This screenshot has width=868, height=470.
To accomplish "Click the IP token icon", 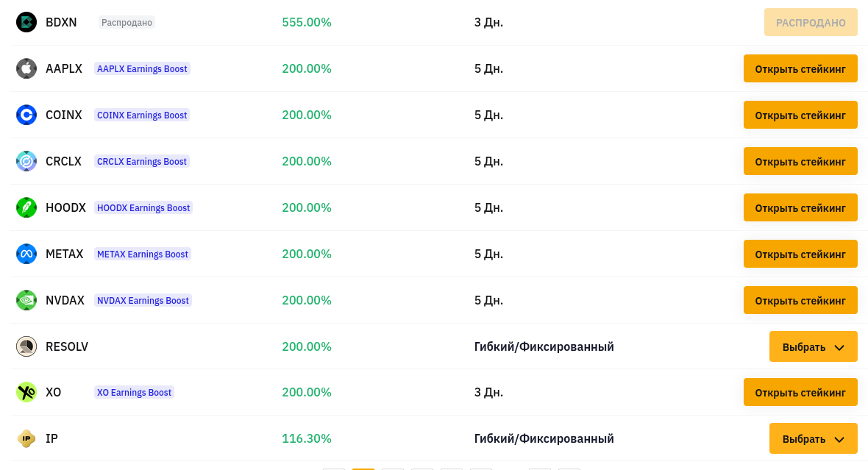I will (26, 438).
